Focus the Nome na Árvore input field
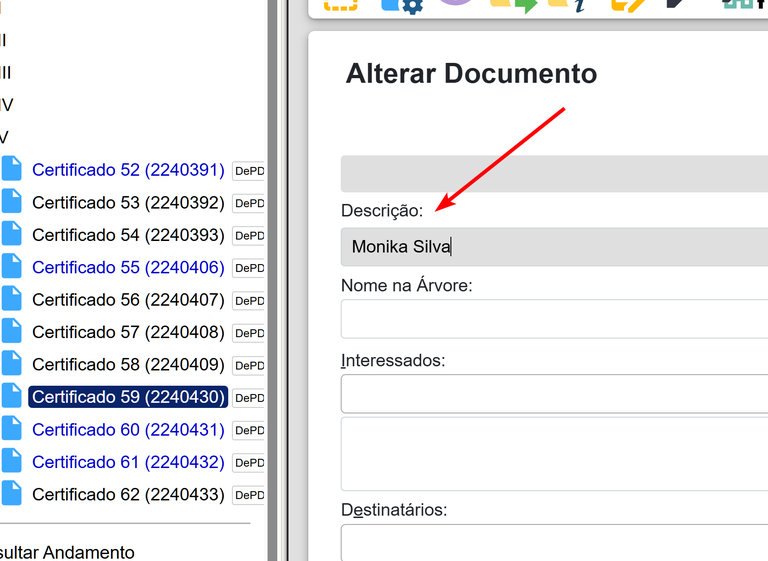768x561 pixels. pos(554,319)
